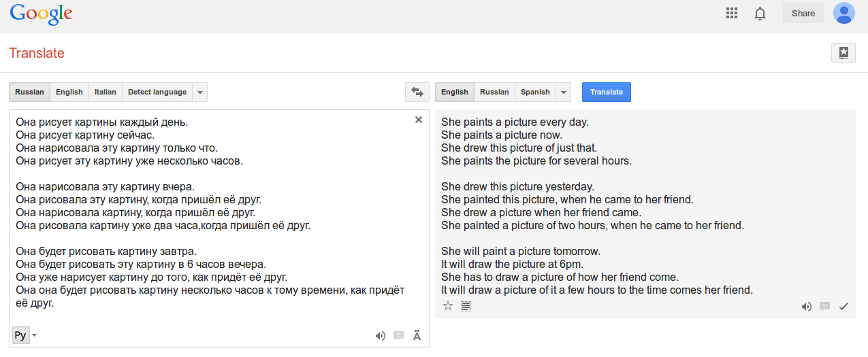Choose Detect language option
Image resolution: width=868 pixels, height=357 pixels.
pos(157,92)
